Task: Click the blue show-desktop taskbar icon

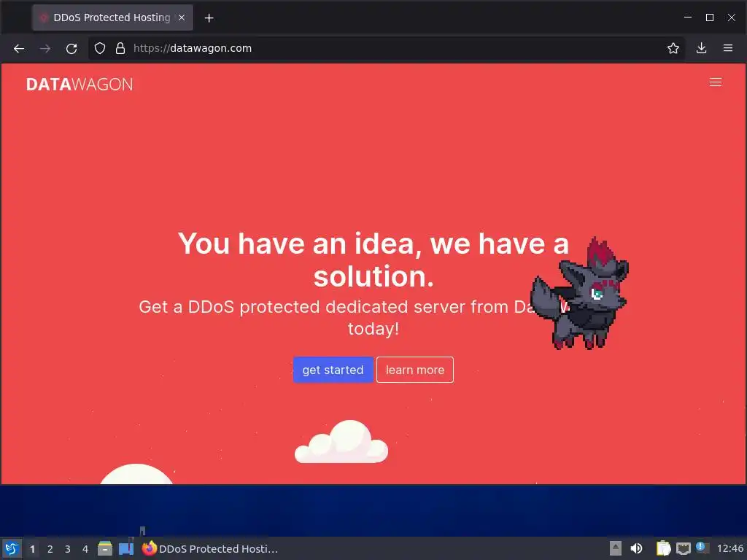Action: 126,548
